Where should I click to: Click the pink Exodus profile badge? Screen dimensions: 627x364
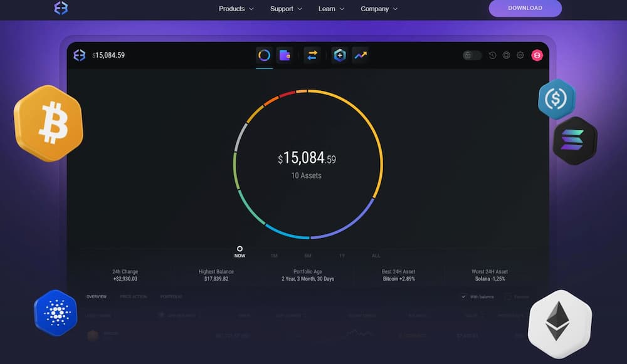tap(537, 55)
